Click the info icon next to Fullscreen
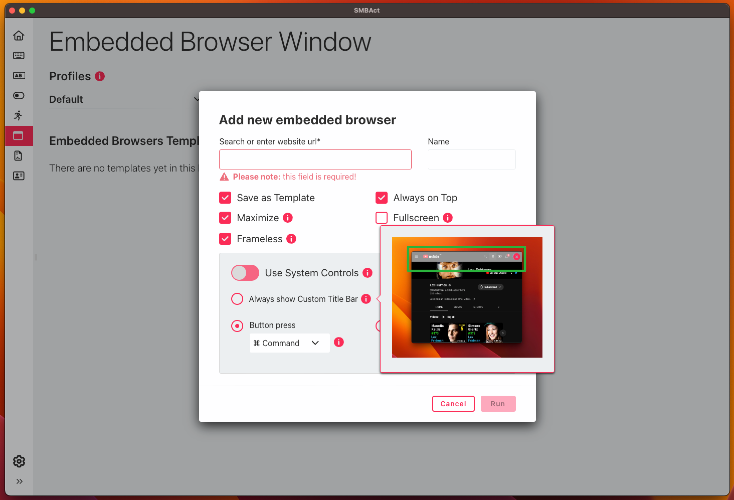The width and height of the screenshot is (734, 500). point(448,218)
